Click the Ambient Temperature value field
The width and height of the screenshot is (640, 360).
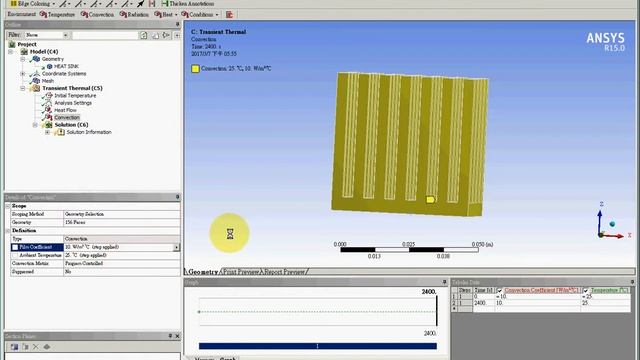coord(122,256)
